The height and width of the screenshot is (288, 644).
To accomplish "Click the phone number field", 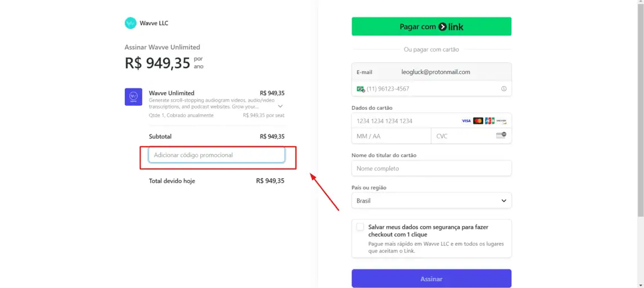I will pyautogui.click(x=431, y=89).
